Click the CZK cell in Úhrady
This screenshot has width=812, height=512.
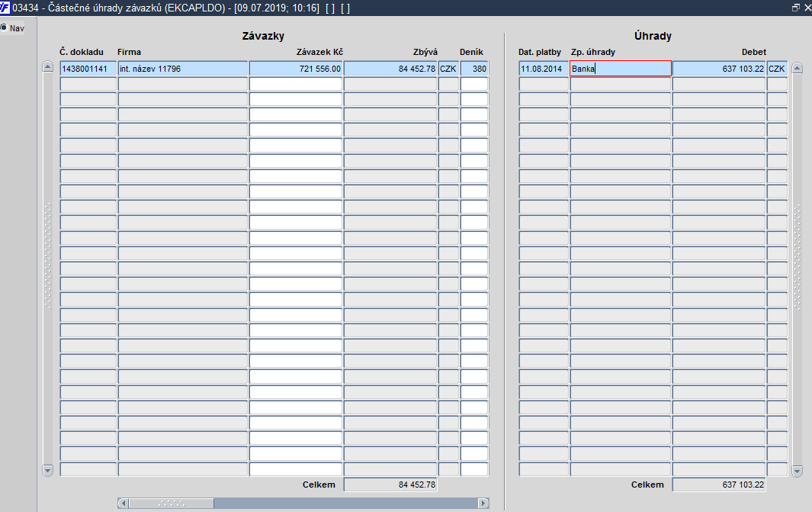(x=777, y=69)
